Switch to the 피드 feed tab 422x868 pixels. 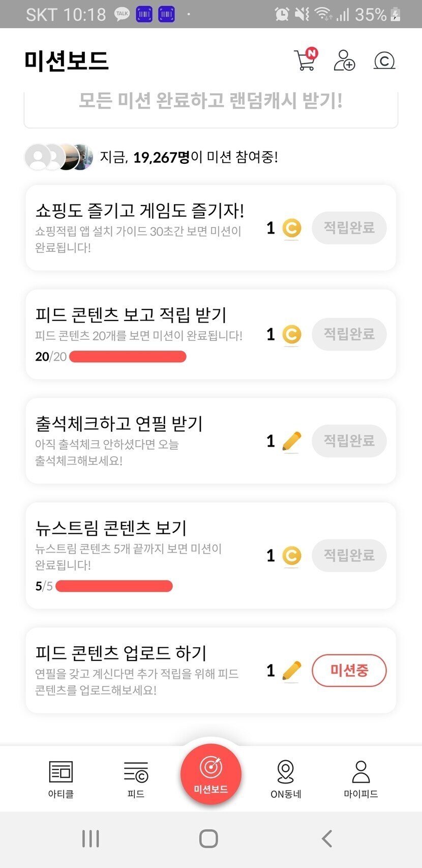136,778
